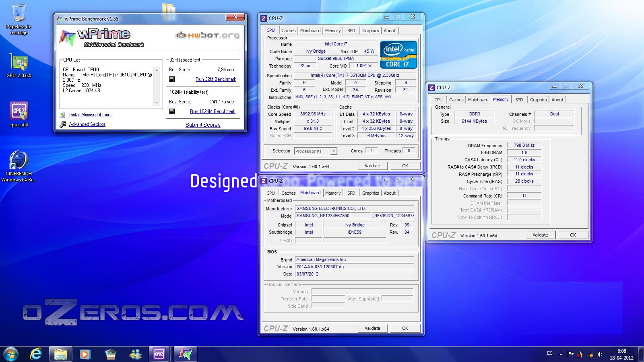Click the taskbar clock showing 6:08
Viewport: 644px width, 362px height.
[621, 354]
